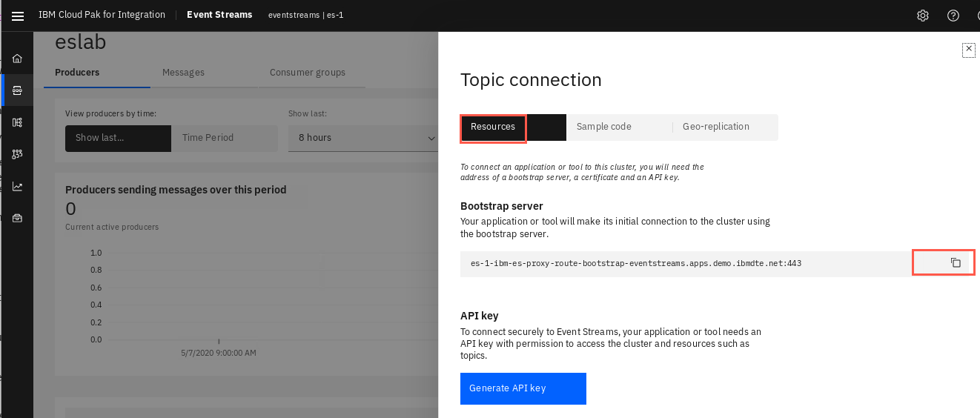Select the bootstrap server address text
The image size is (980, 418).
(636, 264)
